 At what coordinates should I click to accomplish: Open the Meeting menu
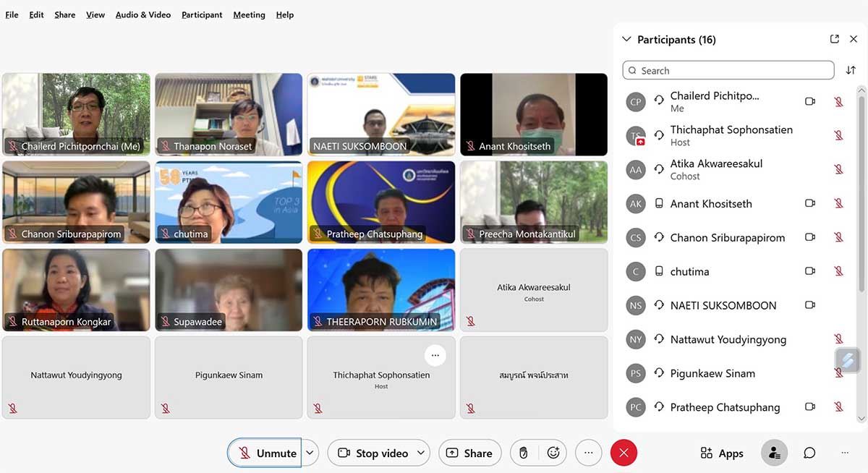[249, 14]
